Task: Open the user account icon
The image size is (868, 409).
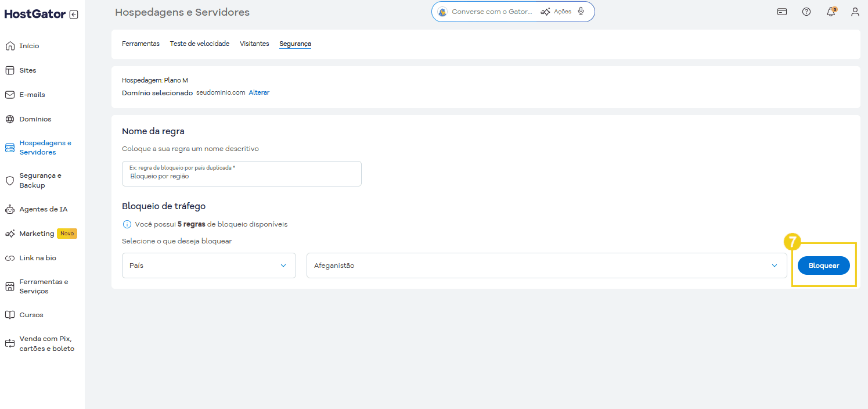Action: click(x=855, y=11)
